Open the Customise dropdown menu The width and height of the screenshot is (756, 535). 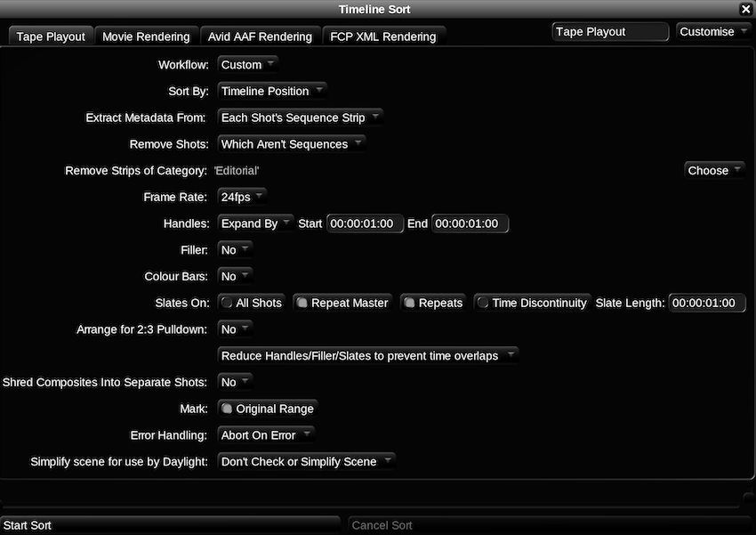[712, 31]
